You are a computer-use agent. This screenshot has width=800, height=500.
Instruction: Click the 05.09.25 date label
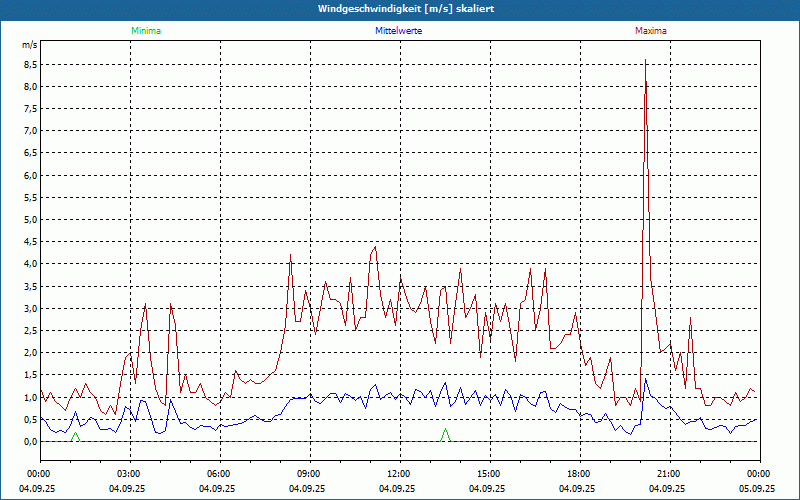[757, 488]
